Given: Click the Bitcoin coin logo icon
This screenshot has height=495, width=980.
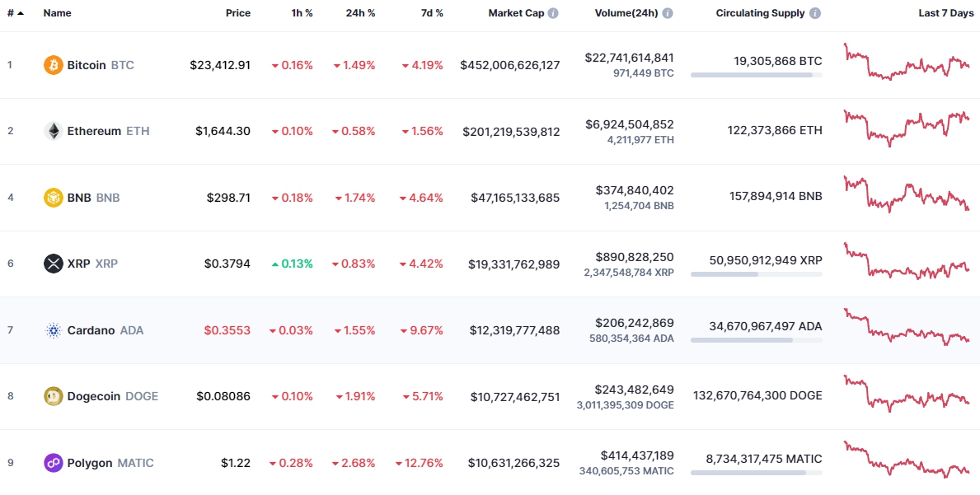Looking at the screenshot, I should [53, 65].
